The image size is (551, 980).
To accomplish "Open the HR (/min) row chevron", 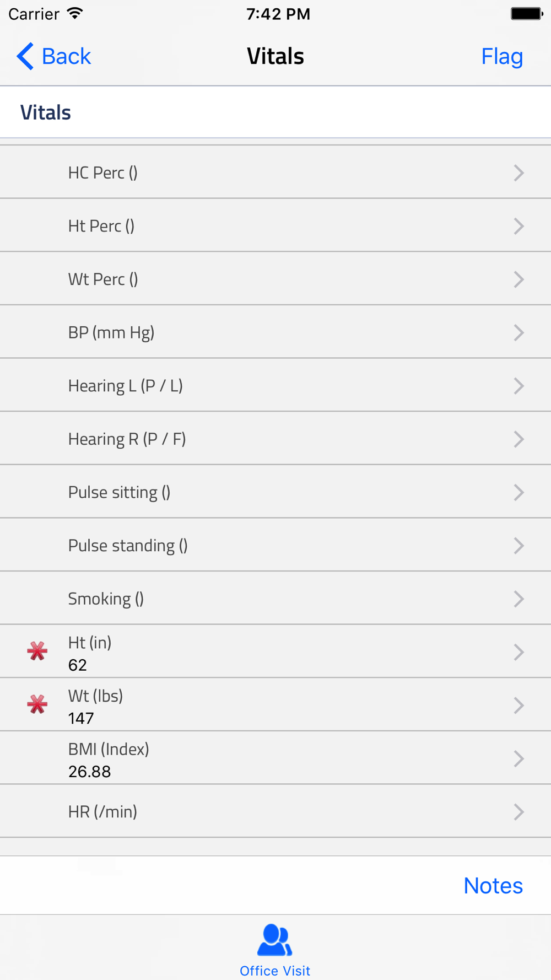I will [518, 812].
